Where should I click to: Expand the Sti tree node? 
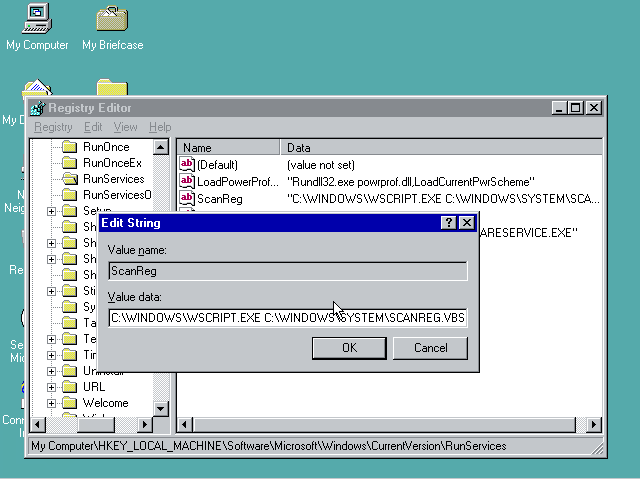tap(51, 291)
